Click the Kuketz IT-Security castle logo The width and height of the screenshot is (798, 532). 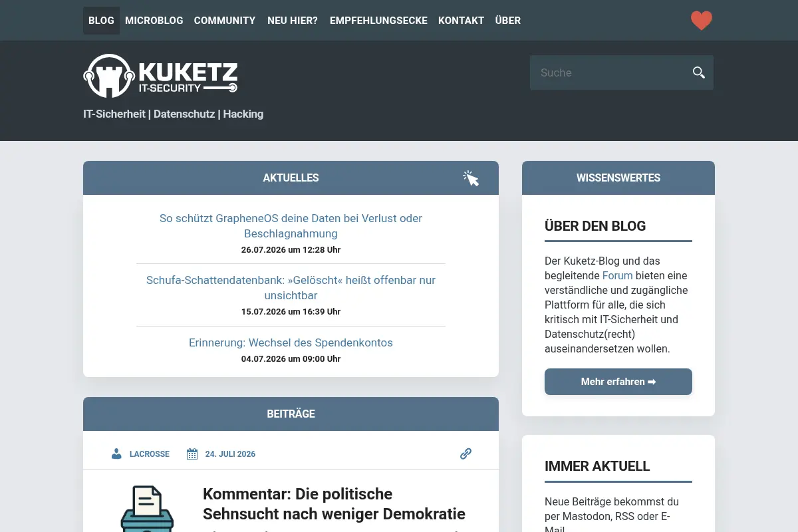[160, 76]
